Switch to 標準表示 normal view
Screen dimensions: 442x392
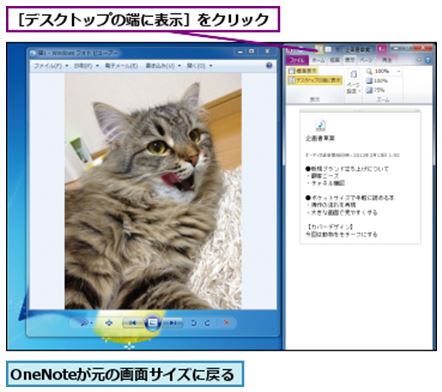tap(303, 71)
